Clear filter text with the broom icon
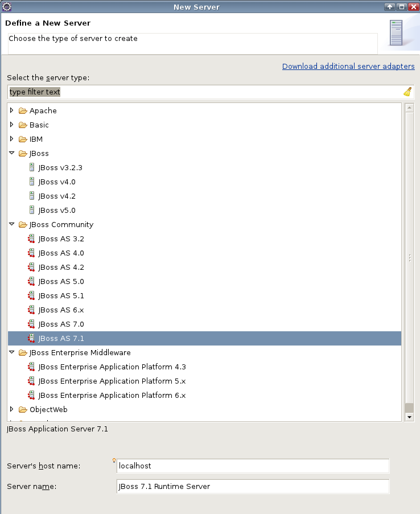The image size is (420, 514). (x=407, y=92)
